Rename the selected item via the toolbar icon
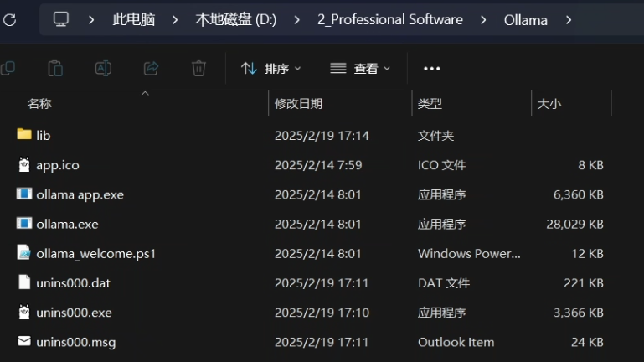This screenshot has width=644, height=362. click(103, 68)
